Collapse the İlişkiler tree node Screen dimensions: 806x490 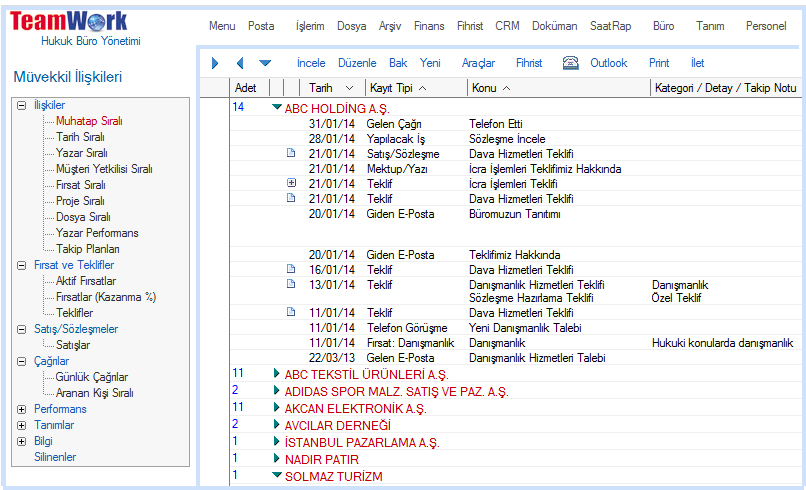22,105
